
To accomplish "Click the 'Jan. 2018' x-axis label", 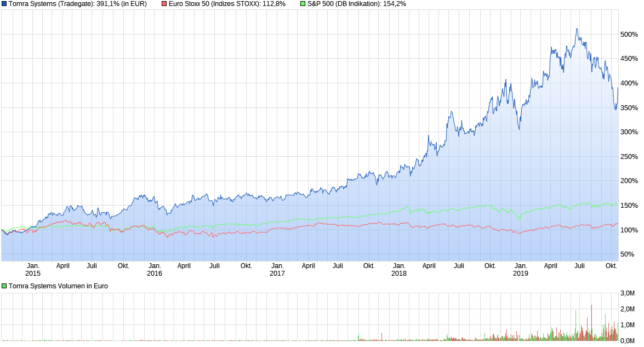I will (x=399, y=269).
